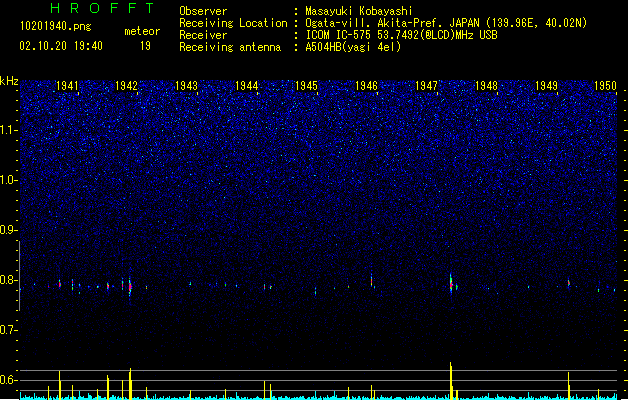Select the filename 10201940.png
The height and width of the screenshot is (400, 629).
coord(56,27)
